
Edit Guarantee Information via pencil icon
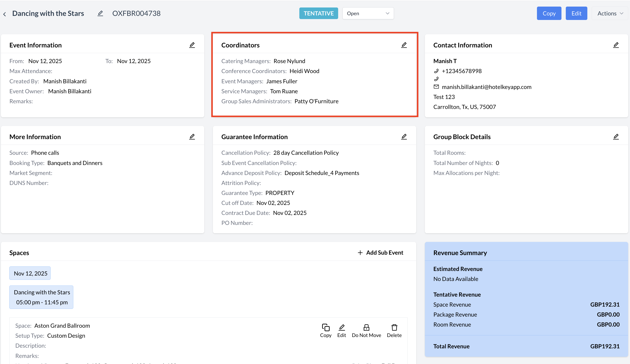pyautogui.click(x=404, y=137)
